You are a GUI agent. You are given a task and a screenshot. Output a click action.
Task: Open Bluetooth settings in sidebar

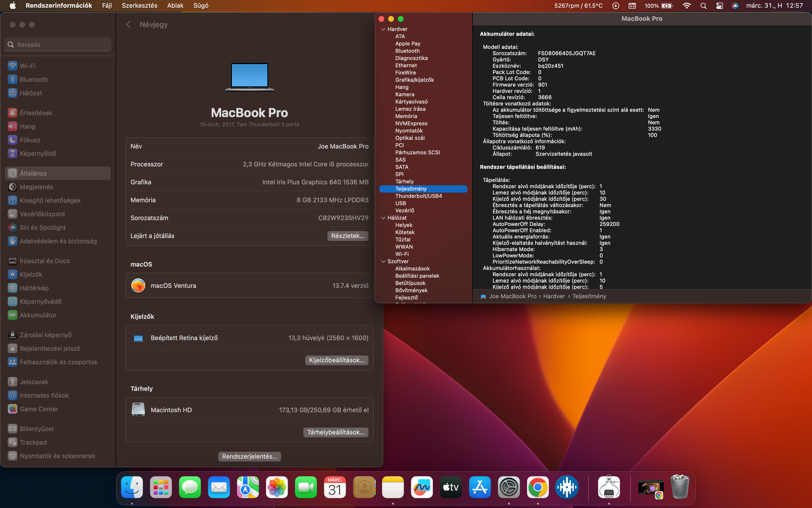click(x=58, y=79)
